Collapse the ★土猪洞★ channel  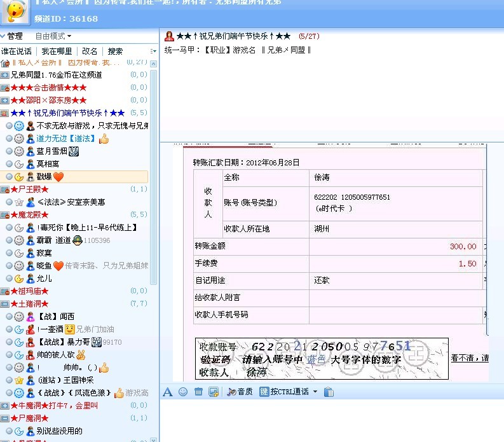click(5, 303)
